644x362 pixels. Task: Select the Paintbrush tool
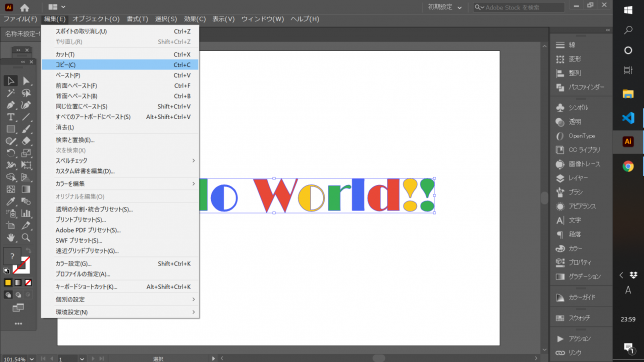point(26,129)
